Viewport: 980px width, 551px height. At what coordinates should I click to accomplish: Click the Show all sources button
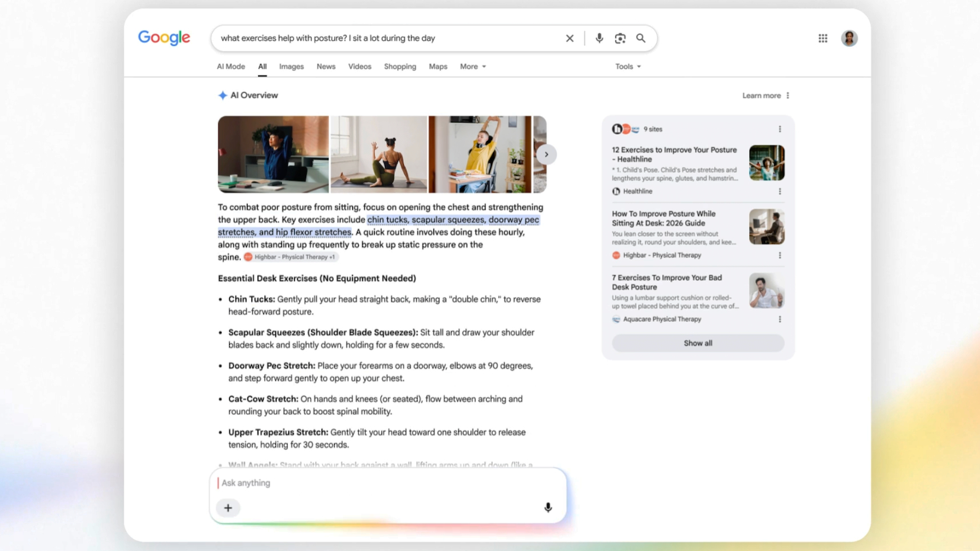[x=698, y=343]
